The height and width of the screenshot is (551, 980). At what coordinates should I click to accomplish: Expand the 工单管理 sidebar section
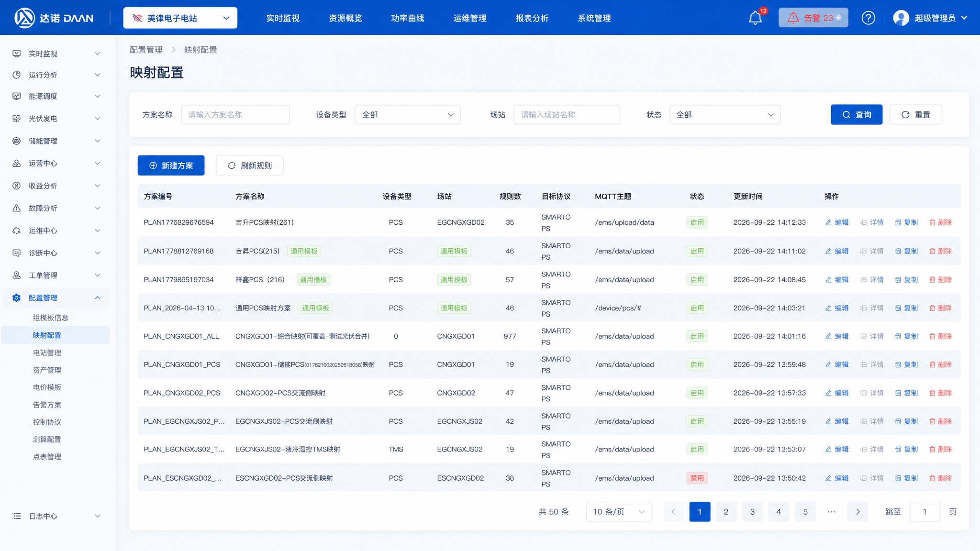(98, 275)
